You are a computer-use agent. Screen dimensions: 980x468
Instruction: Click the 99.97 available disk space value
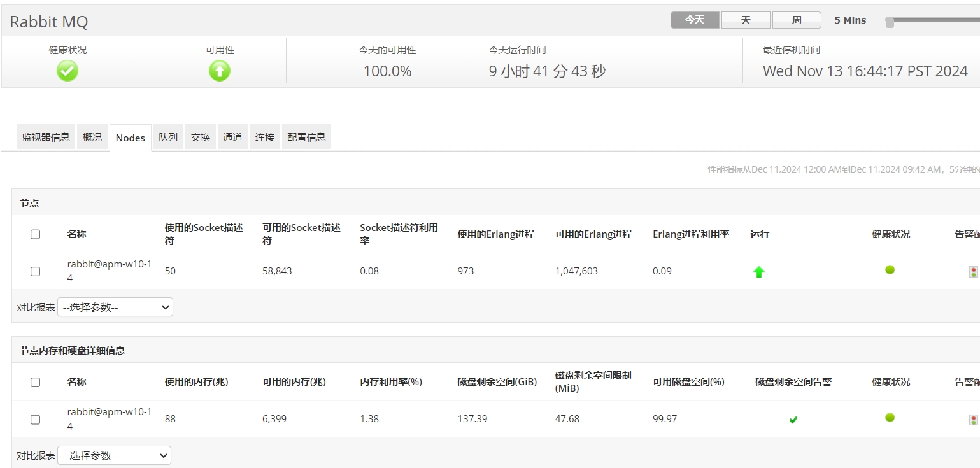[665, 419]
